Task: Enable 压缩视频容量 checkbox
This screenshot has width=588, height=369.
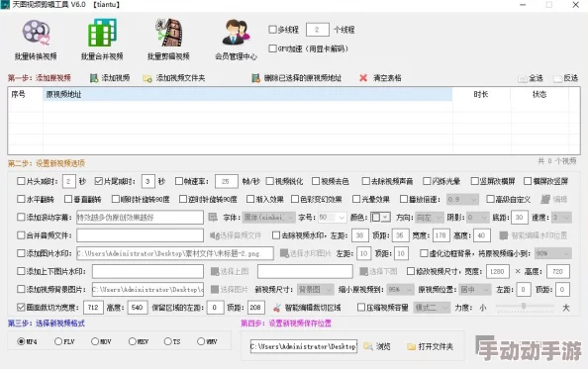Action: point(361,308)
